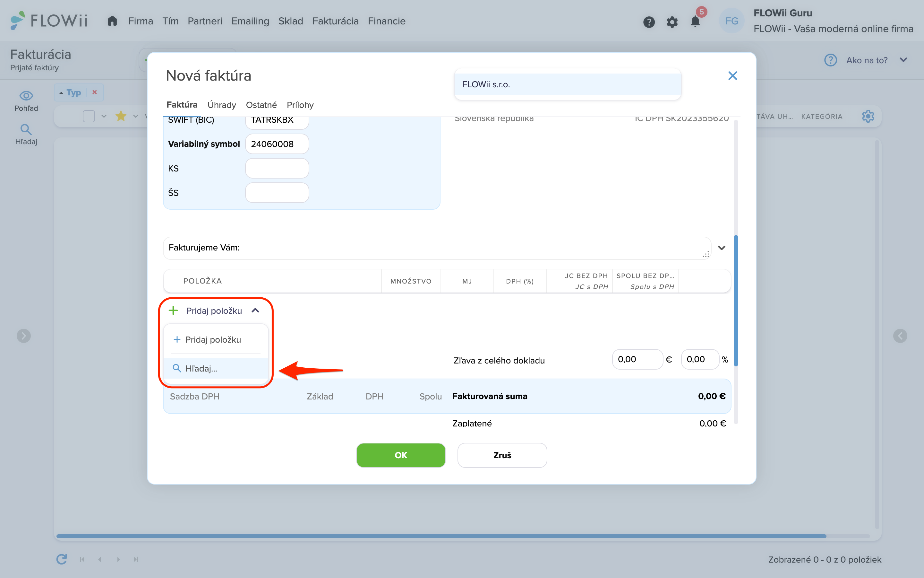Click the discount amount in euro field
The image size is (924, 578).
[x=637, y=359]
